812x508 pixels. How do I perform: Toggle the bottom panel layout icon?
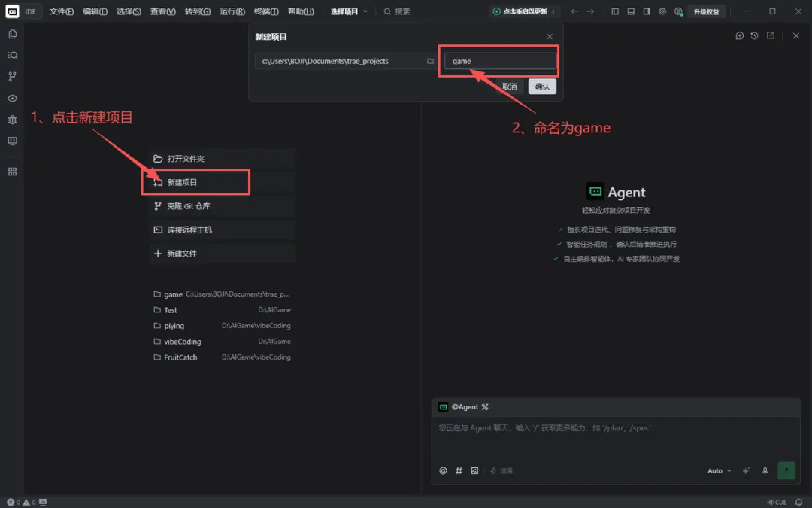(631, 11)
